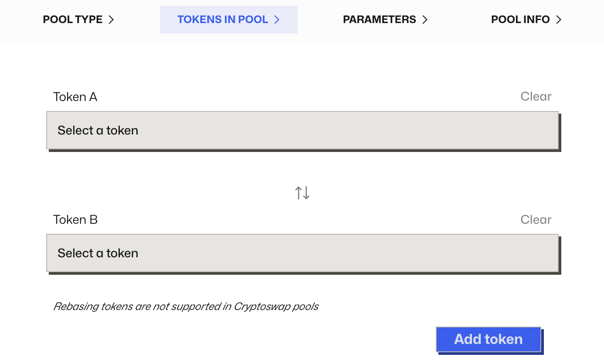Image resolution: width=604 pixels, height=364 pixels.
Task: Click the chevron next to POOL INFO
Action: pos(559,20)
